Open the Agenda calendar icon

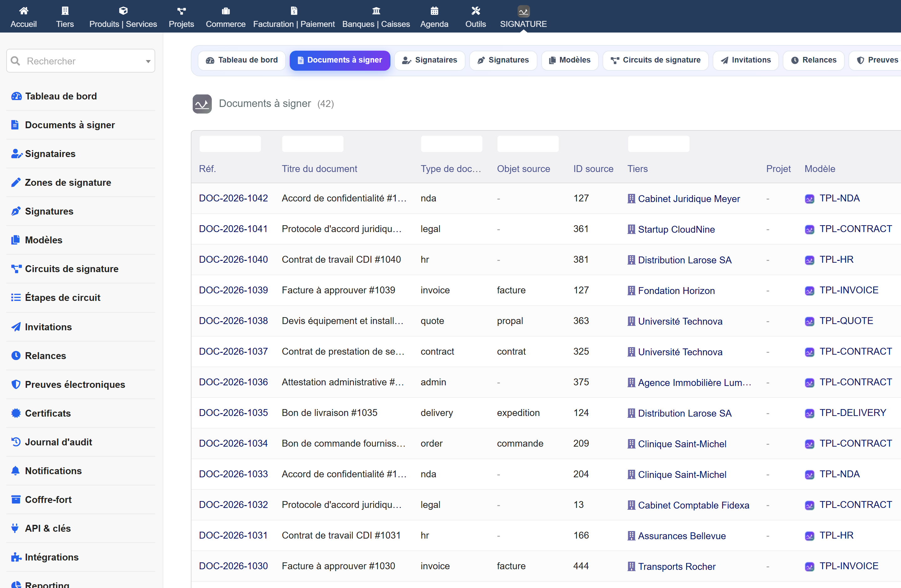[434, 11]
